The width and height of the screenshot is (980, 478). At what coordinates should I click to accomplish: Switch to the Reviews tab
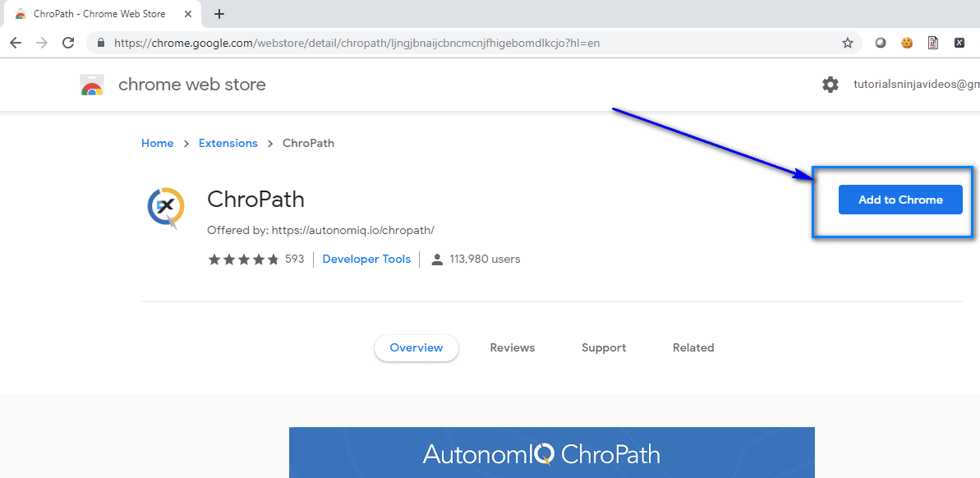512,347
